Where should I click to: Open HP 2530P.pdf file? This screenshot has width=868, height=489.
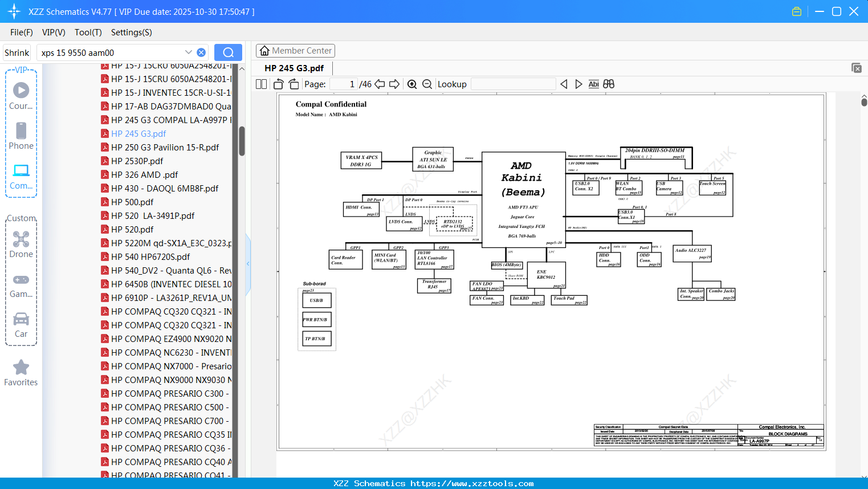click(132, 161)
